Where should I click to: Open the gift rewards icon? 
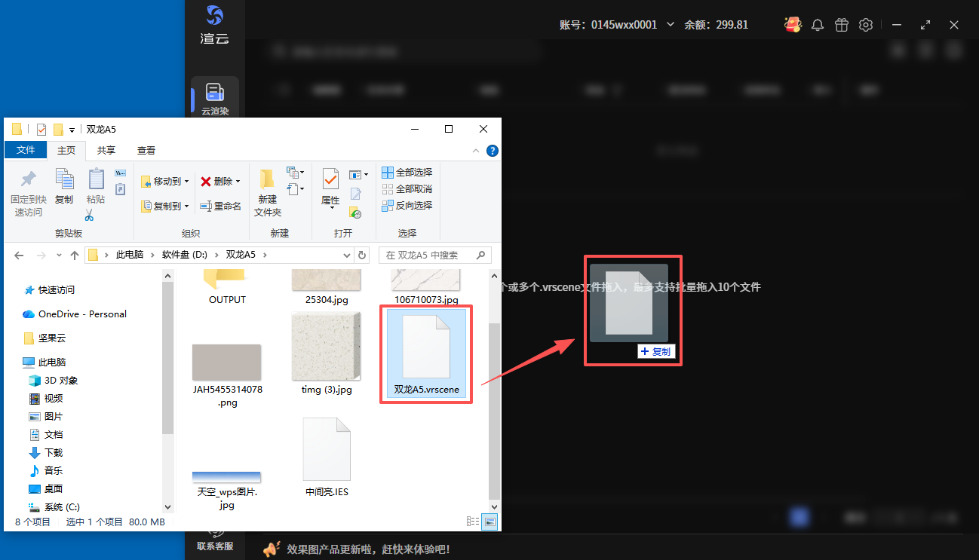842,25
